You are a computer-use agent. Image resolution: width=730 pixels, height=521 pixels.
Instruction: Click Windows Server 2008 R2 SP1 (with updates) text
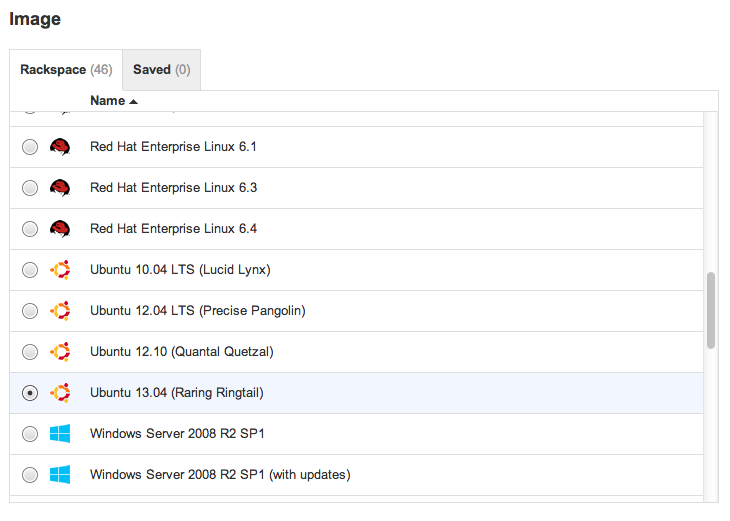tap(220, 475)
